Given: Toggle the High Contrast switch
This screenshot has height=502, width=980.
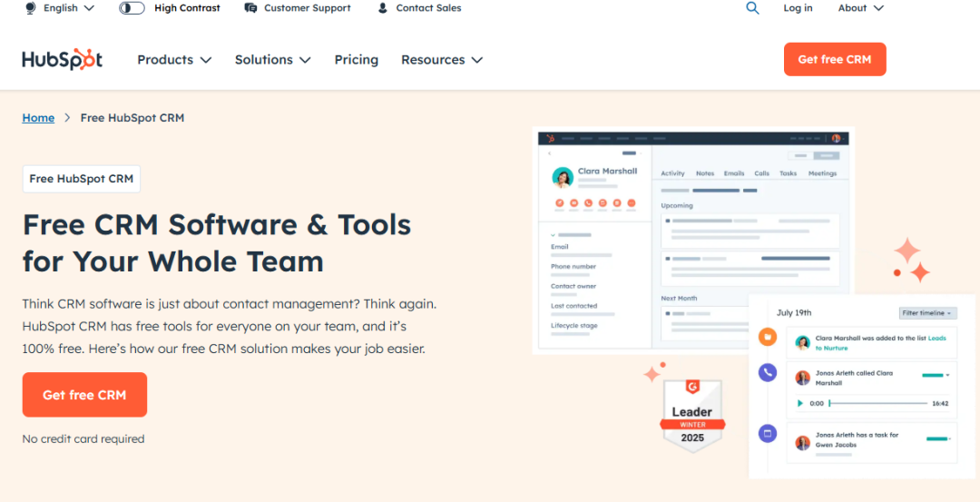Looking at the screenshot, I should (132, 8).
